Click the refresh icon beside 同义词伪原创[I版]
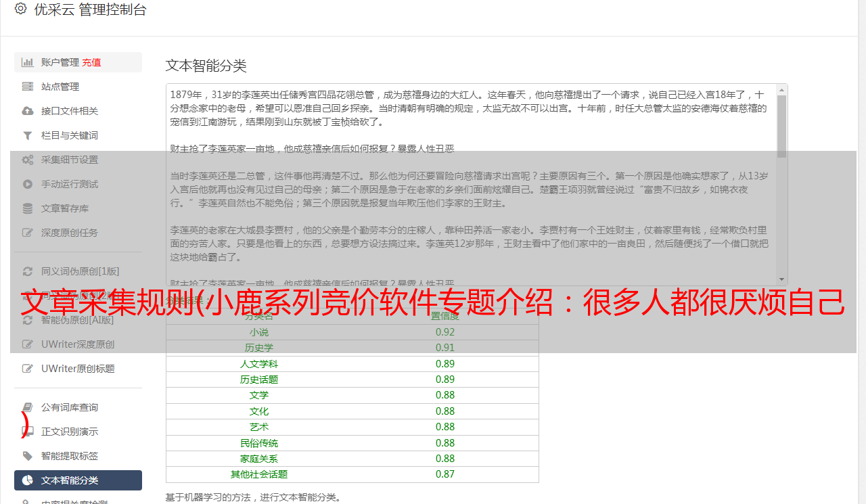Viewport: 866px width, 504px height. coord(28,271)
